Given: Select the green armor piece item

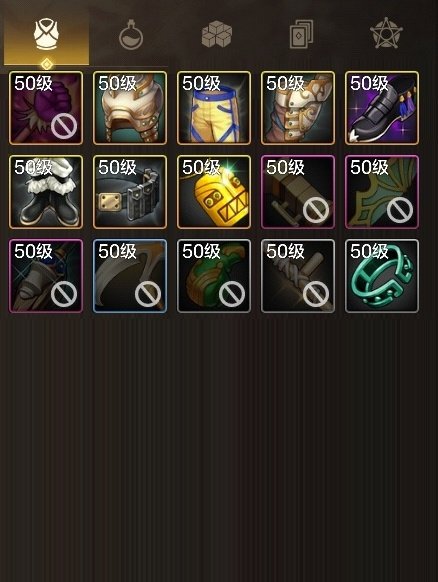Looking at the screenshot, I should (x=214, y=276).
